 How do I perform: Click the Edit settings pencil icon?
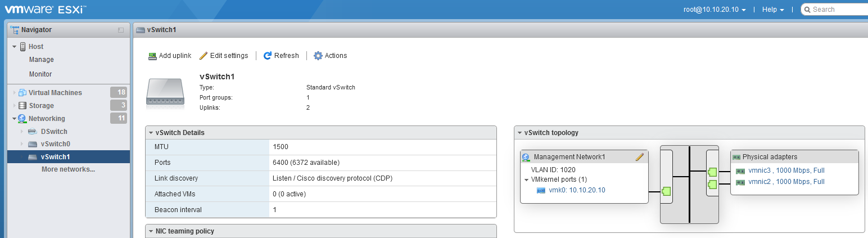tap(204, 56)
